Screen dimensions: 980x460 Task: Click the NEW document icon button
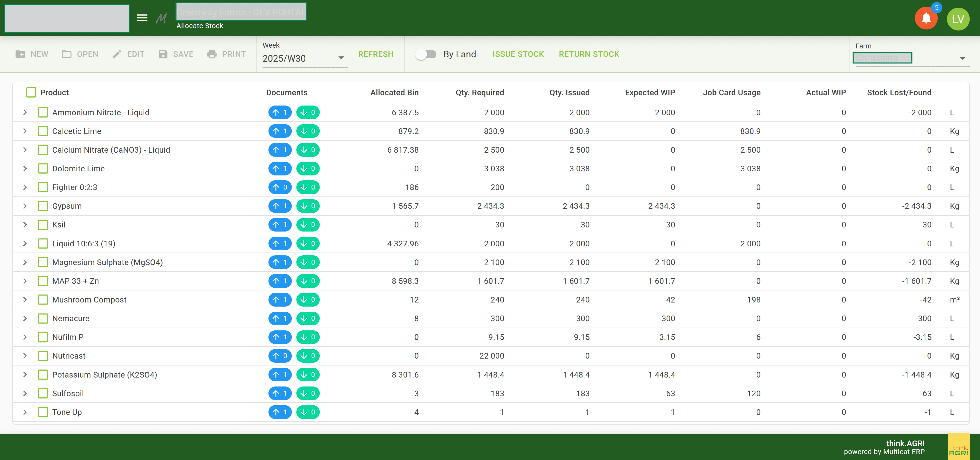pyautogui.click(x=21, y=54)
